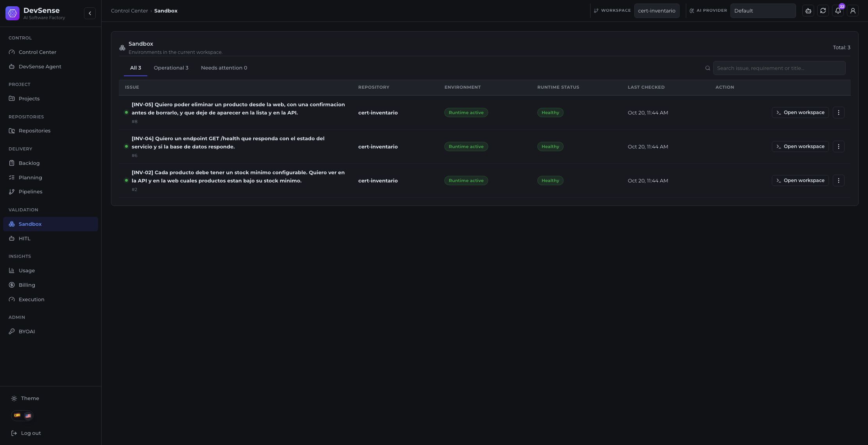Open the Workspace cert-inventario dropdown
868x445 pixels.
[x=657, y=11]
